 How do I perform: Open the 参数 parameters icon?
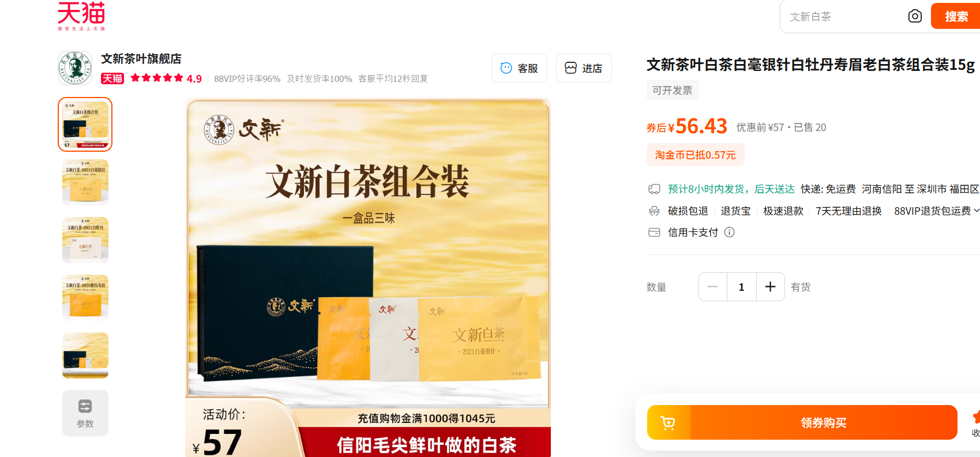85,413
